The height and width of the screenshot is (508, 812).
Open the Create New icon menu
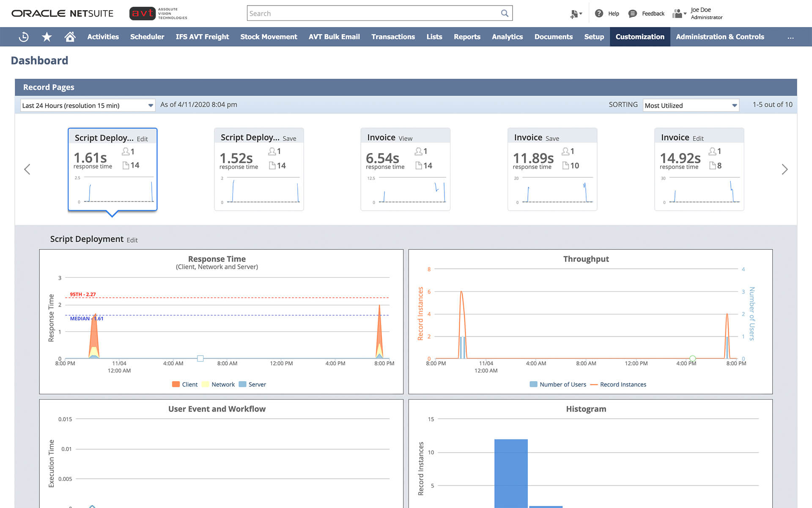(575, 14)
